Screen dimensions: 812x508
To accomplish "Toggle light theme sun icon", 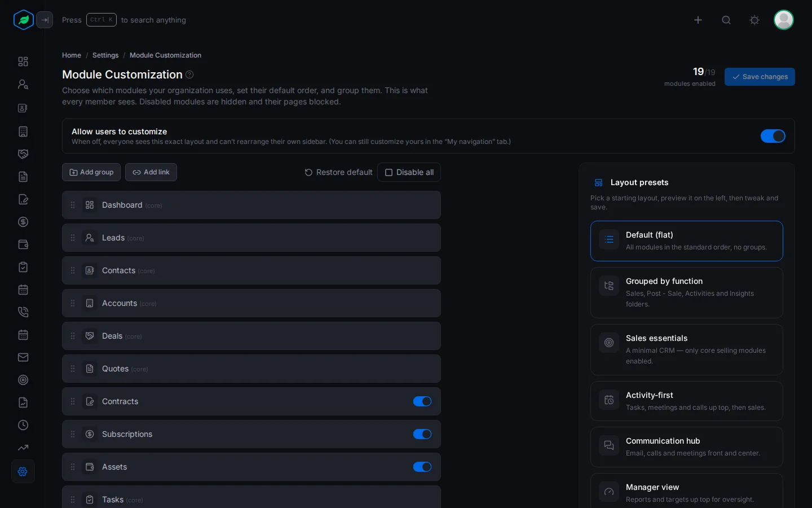I will (x=754, y=20).
